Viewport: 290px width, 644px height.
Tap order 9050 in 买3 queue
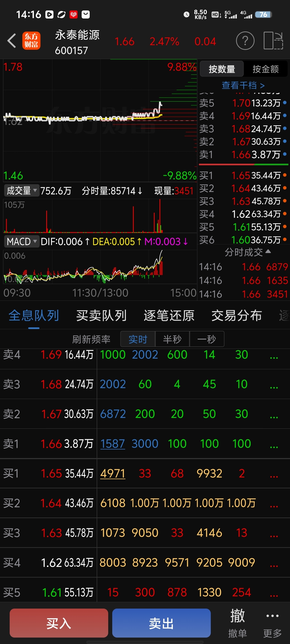point(145,533)
